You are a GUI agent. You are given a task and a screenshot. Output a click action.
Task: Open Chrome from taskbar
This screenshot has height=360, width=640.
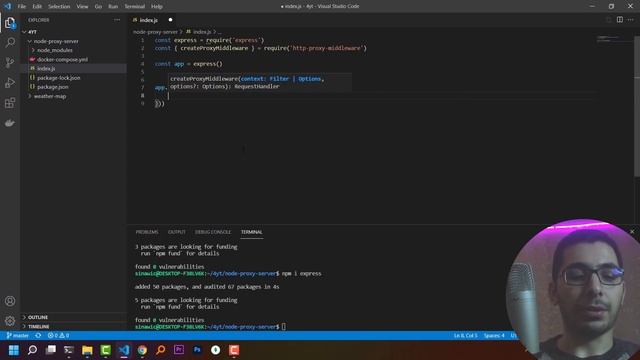[x=142, y=350]
